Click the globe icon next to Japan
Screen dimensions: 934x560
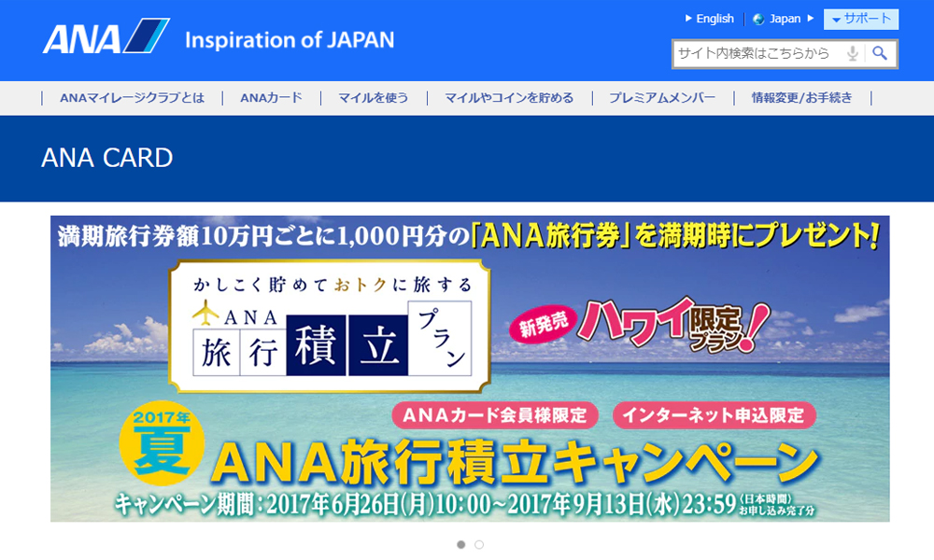(x=758, y=19)
